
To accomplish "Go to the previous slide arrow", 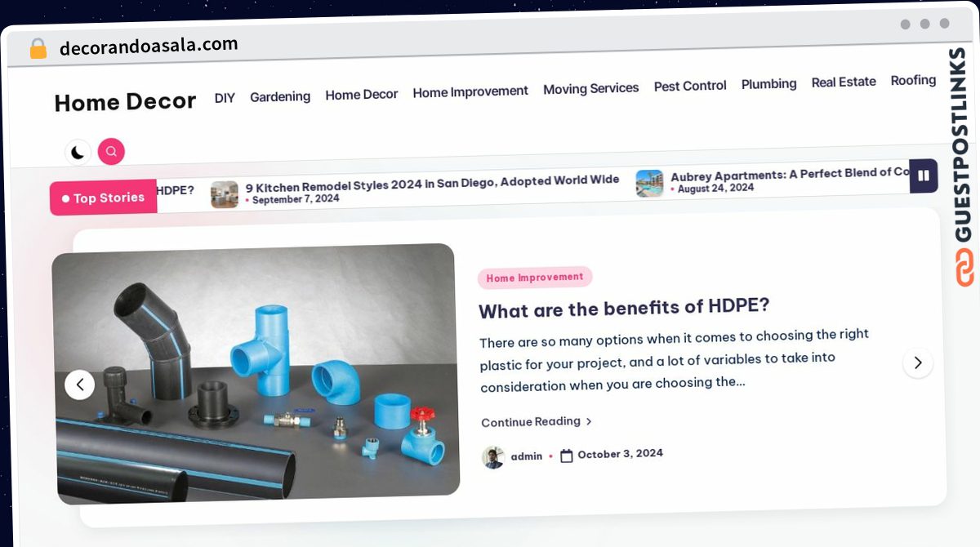I will point(79,384).
